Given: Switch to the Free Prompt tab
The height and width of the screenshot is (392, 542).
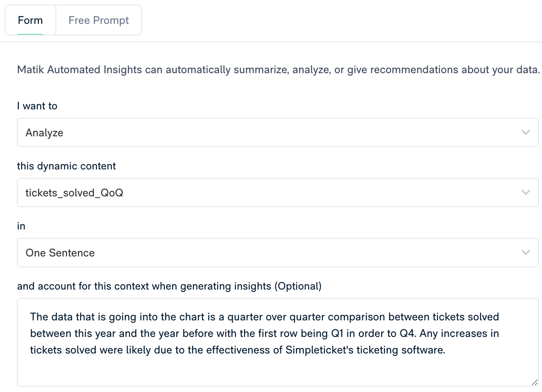Looking at the screenshot, I should [99, 20].
